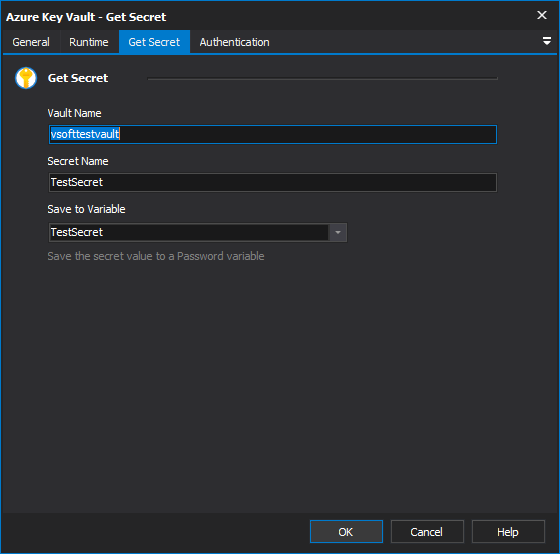This screenshot has height=554, width=560.
Task: Click the 'Save to Variable' label
Action: (x=86, y=209)
